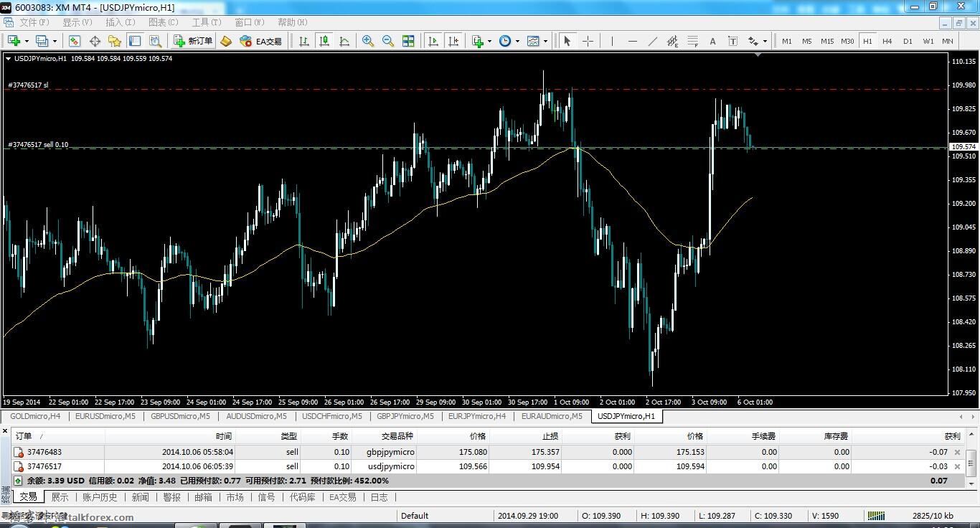The height and width of the screenshot is (528, 980).
Task: Select the arrow cursor tool
Action: tap(567, 41)
